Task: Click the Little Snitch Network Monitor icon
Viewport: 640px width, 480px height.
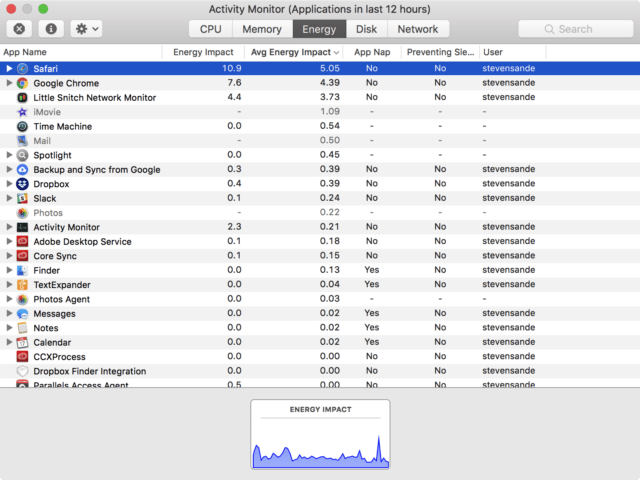Action: click(22, 98)
